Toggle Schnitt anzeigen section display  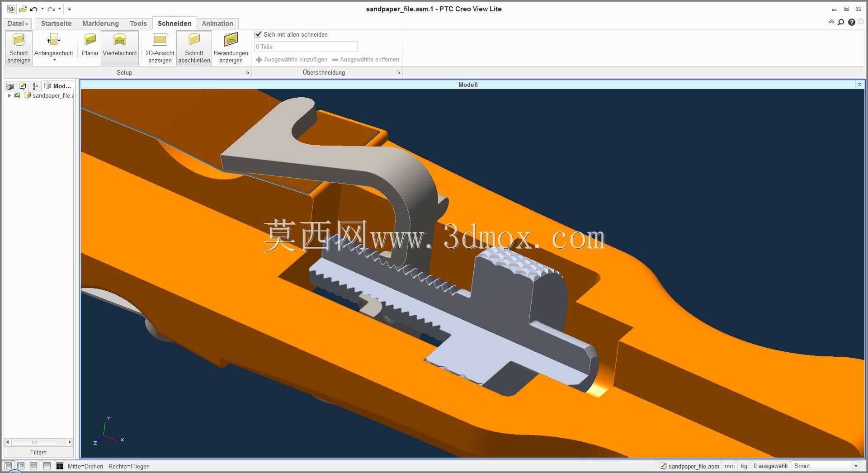click(x=19, y=48)
